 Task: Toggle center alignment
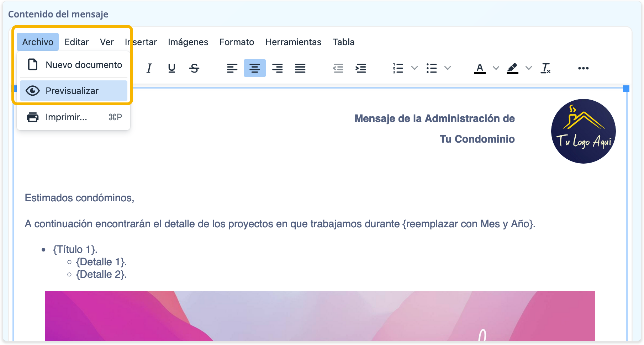tap(255, 68)
